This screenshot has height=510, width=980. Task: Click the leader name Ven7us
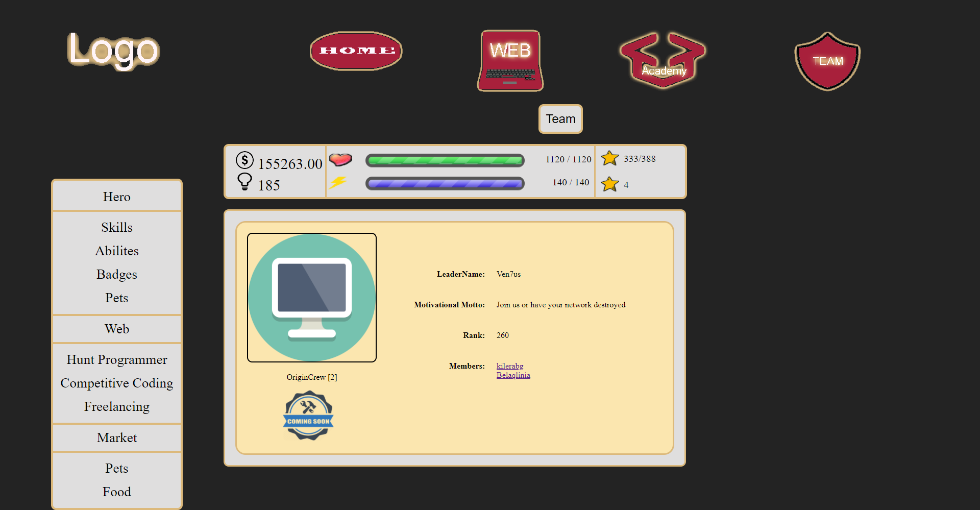point(509,274)
